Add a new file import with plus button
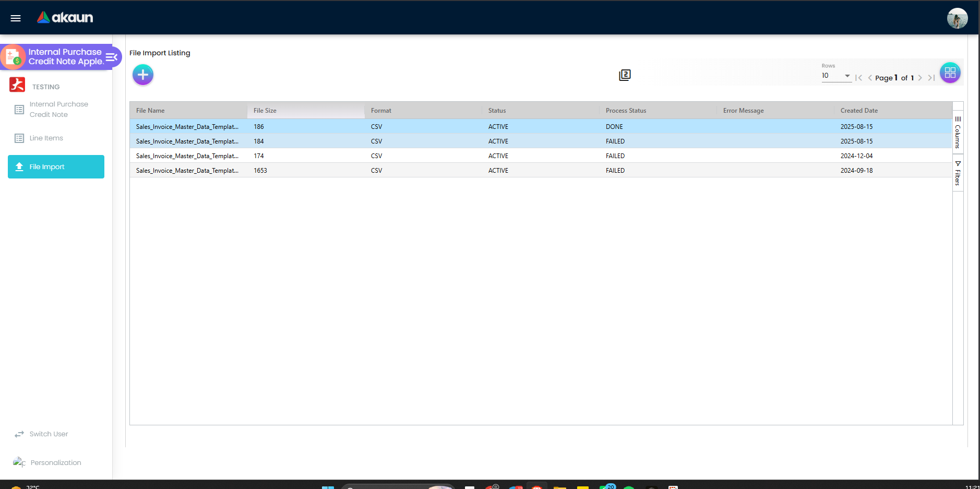Viewport: 980px width, 489px height. tap(143, 75)
